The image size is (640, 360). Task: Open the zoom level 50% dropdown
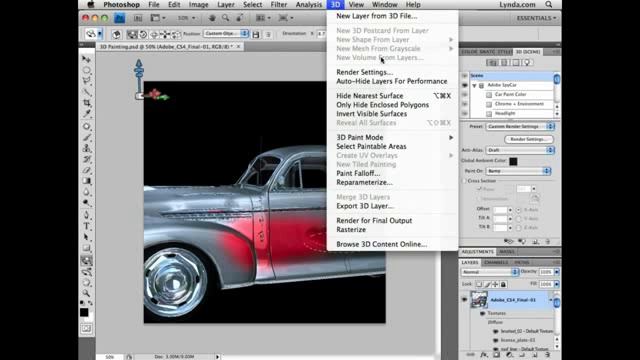pyautogui.click(x=187, y=18)
